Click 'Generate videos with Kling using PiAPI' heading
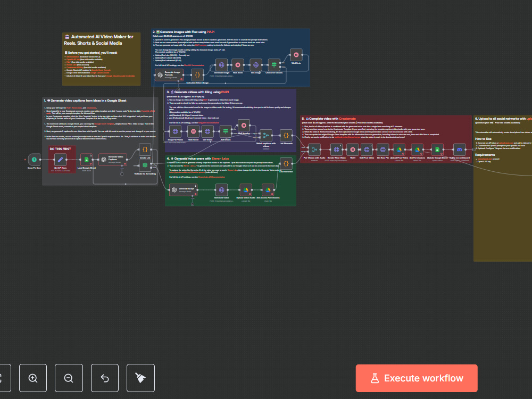Image resolution: width=532 pixels, height=399 pixels. [198, 92]
